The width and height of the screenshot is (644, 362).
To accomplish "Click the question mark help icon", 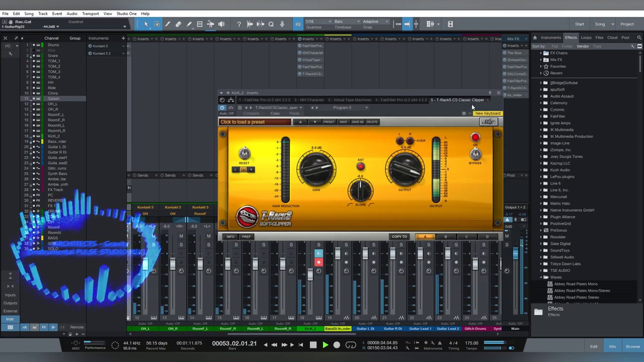I will coord(239,24).
